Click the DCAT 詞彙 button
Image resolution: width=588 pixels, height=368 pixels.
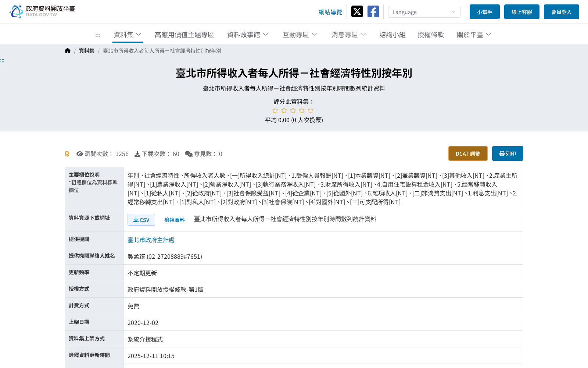468,153
